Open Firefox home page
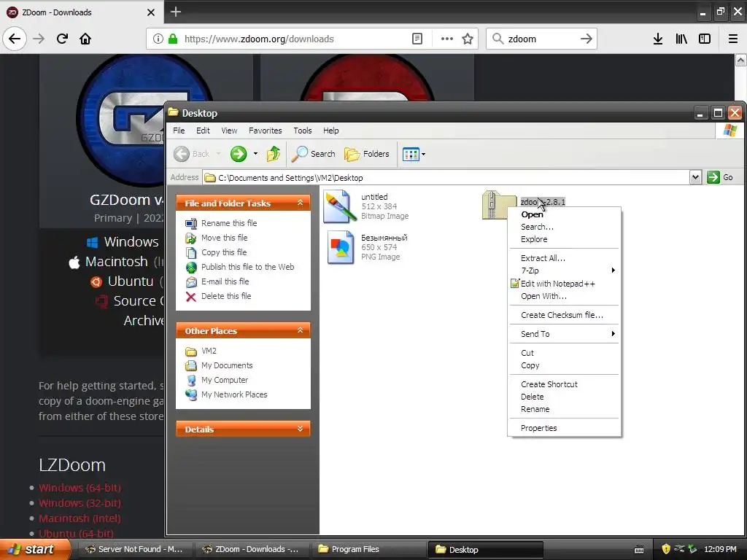 (85, 39)
